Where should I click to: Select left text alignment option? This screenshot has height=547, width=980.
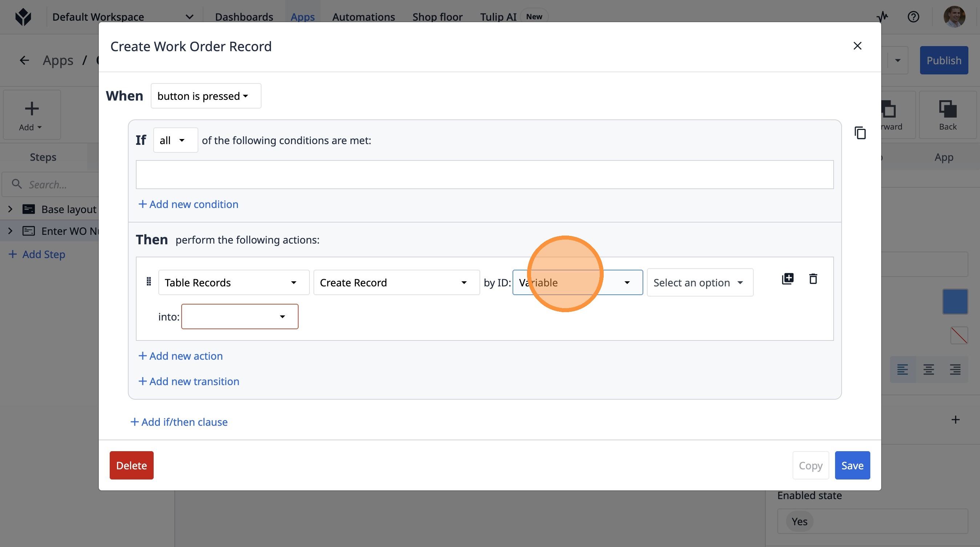click(902, 369)
